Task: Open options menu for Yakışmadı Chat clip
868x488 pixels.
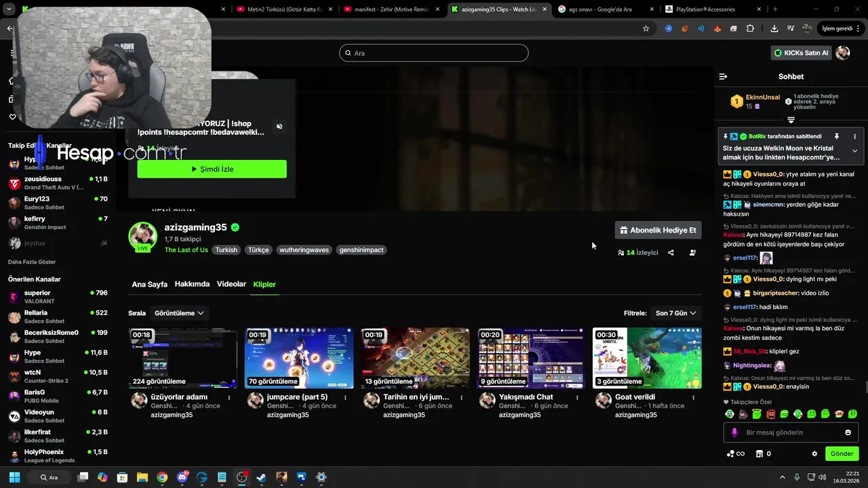Action: (x=578, y=397)
